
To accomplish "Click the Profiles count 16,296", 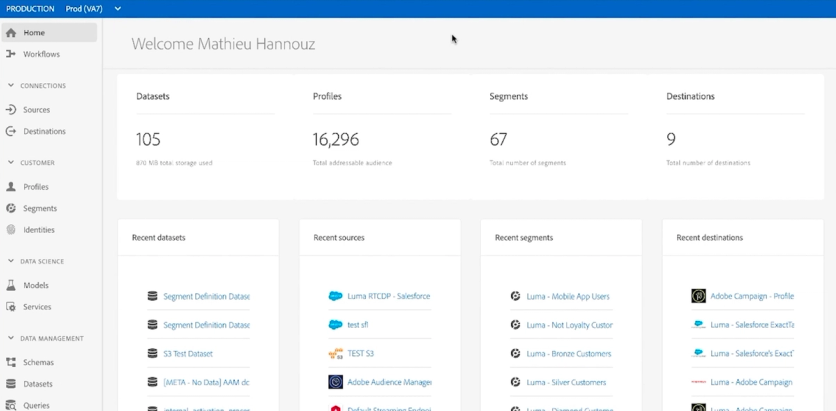I will (x=336, y=140).
